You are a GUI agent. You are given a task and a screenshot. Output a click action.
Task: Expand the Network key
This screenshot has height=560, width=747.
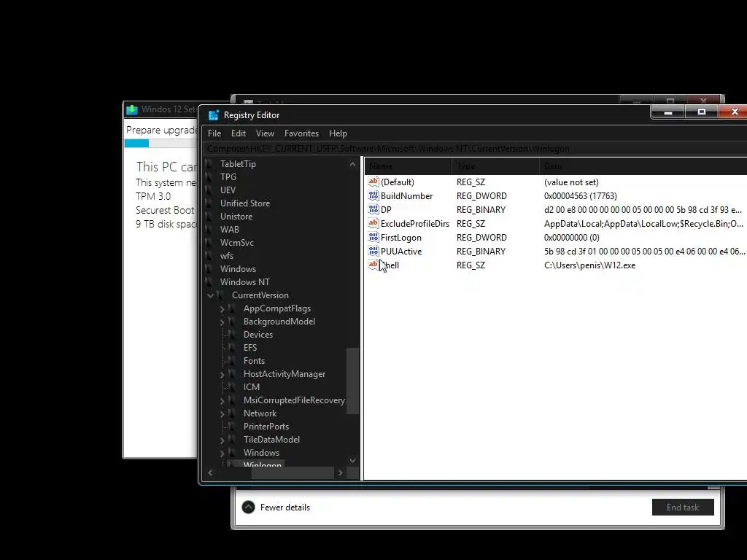click(222, 414)
